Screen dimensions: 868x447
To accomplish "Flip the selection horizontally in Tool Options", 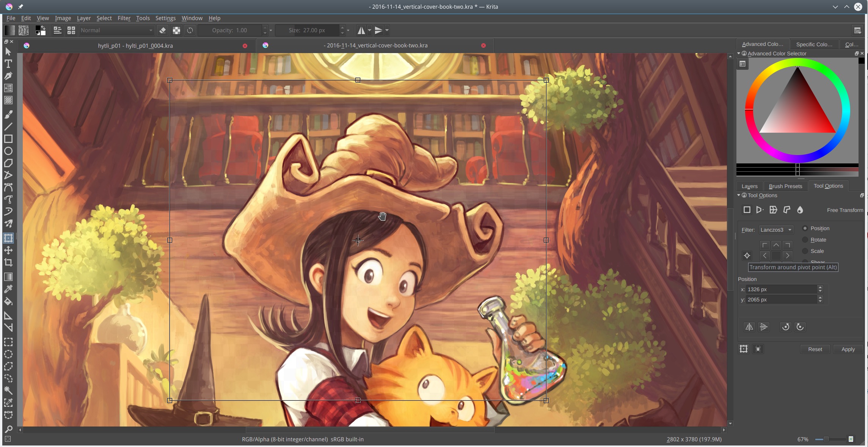I will (x=749, y=327).
